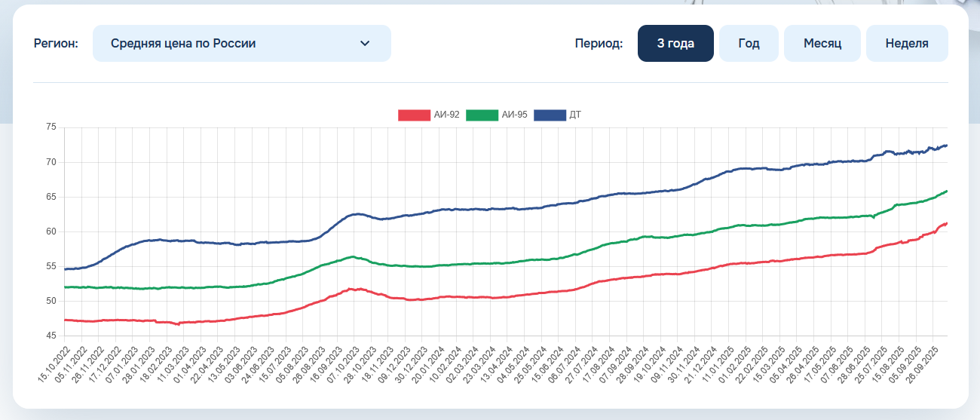Screen dimensions: 980x420
Task: Click the rightmost end of red АИ-92 line
Action: tap(946, 223)
